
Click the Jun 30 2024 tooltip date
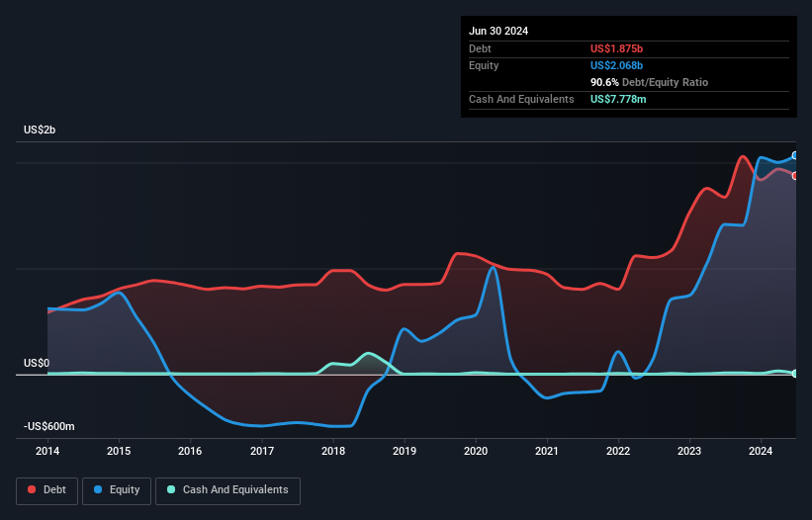coord(498,31)
